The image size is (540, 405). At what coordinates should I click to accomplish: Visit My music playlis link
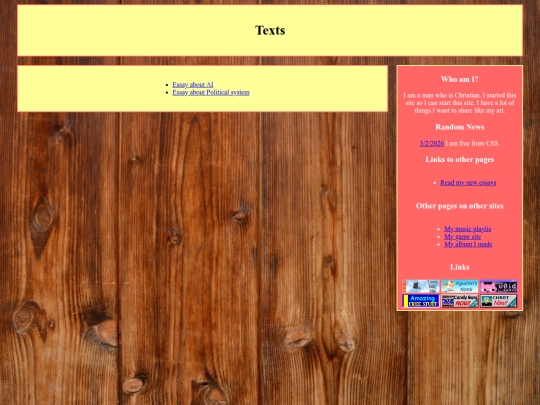[468, 229]
